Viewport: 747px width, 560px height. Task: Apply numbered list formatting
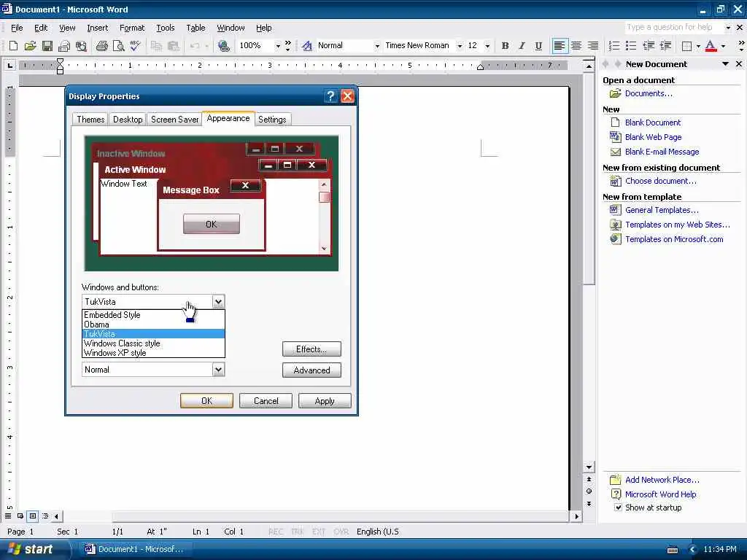tap(614, 46)
